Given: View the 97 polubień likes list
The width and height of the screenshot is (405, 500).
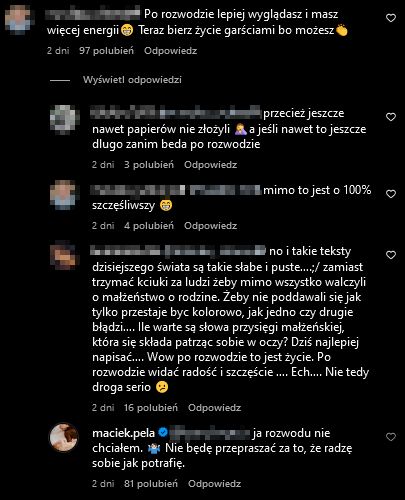Looking at the screenshot, I should click(x=106, y=51).
